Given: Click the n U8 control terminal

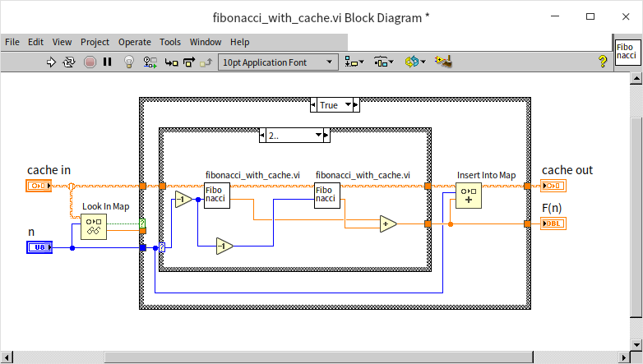Looking at the screenshot, I should (x=39, y=247).
